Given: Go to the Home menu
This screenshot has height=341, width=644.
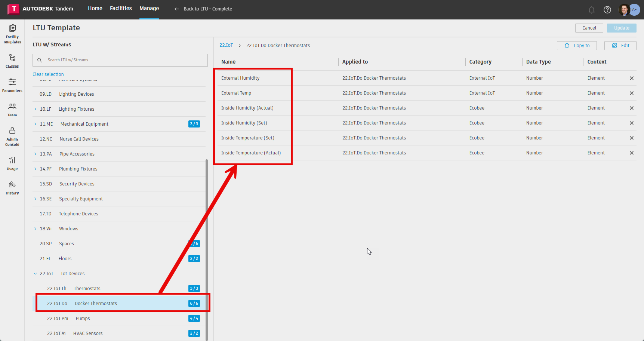Looking at the screenshot, I should tap(95, 8).
